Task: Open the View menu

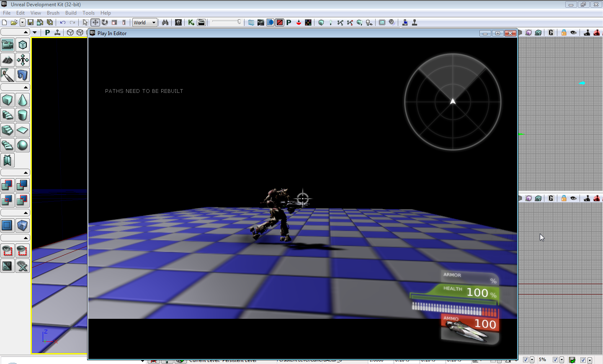Action: (x=36, y=13)
